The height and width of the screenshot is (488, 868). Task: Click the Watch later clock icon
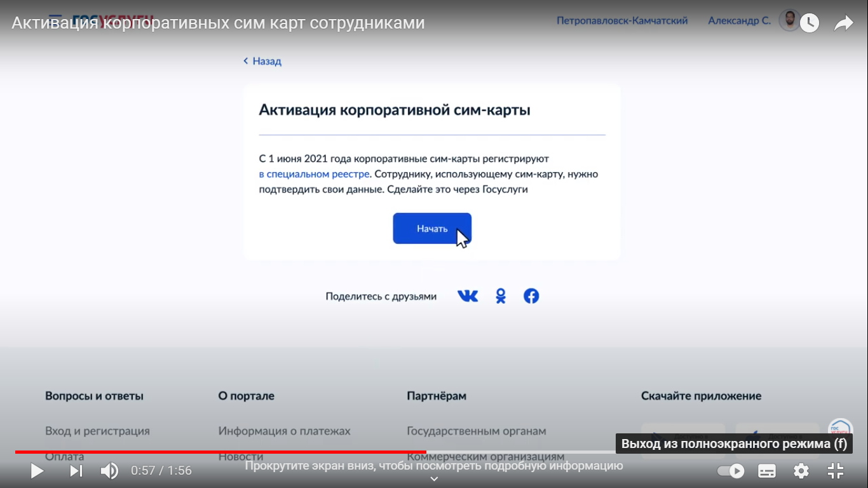[809, 24]
